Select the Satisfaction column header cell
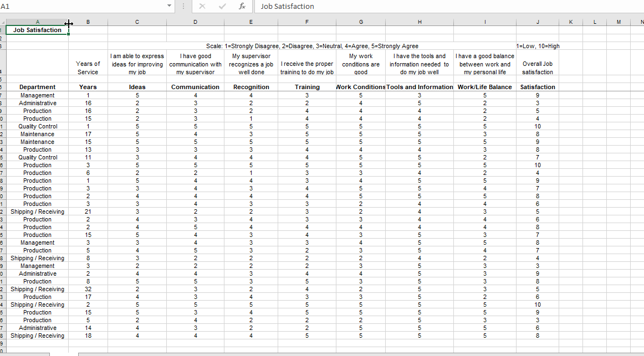 tap(537, 87)
